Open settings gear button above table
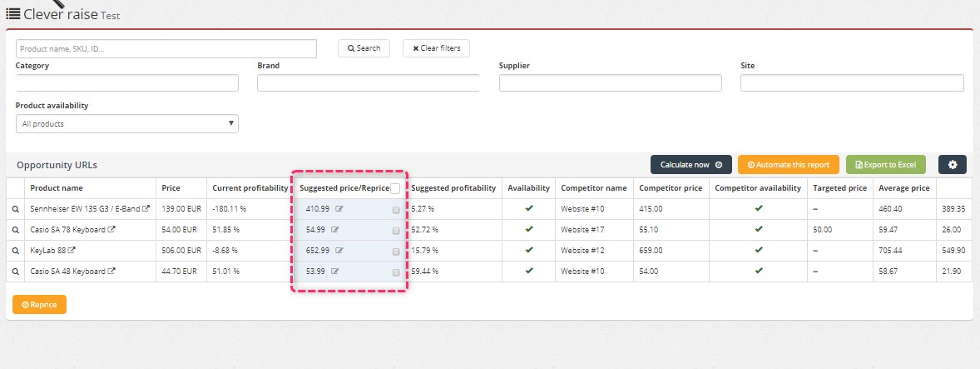Image resolution: width=980 pixels, height=369 pixels. point(952,164)
